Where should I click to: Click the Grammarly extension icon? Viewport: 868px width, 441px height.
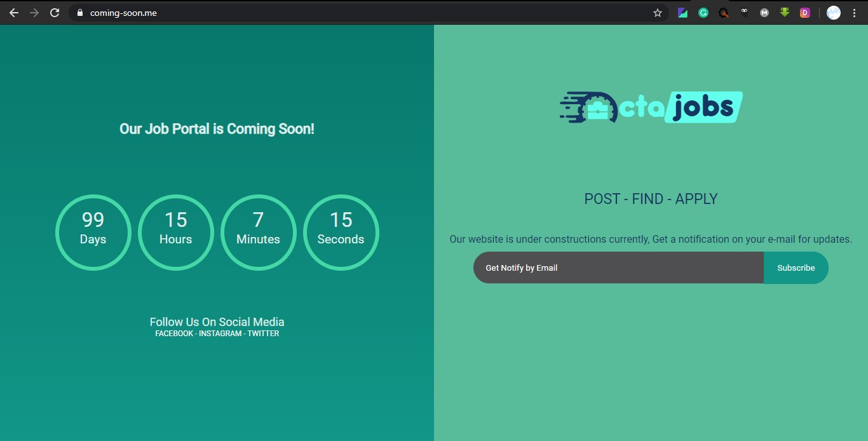click(x=703, y=13)
